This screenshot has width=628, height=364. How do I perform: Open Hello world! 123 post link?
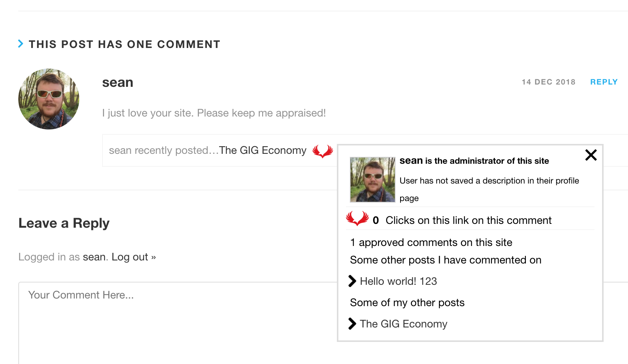(x=398, y=281)
